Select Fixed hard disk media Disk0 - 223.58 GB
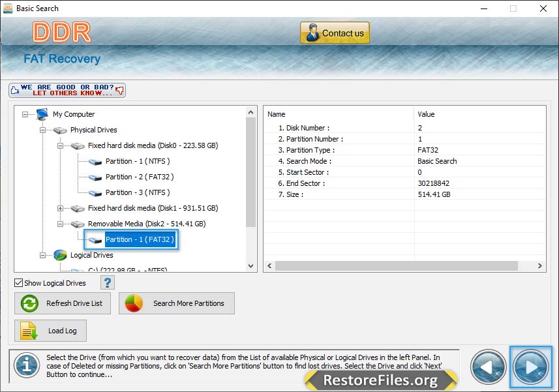The width and height of the screenshot is (559, 392). click(153, 145)
